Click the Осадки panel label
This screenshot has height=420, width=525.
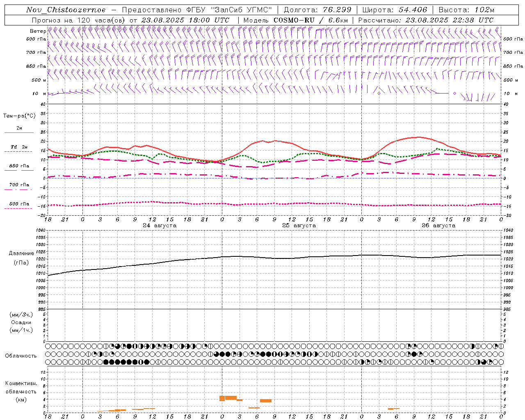(x=21, y=322)
